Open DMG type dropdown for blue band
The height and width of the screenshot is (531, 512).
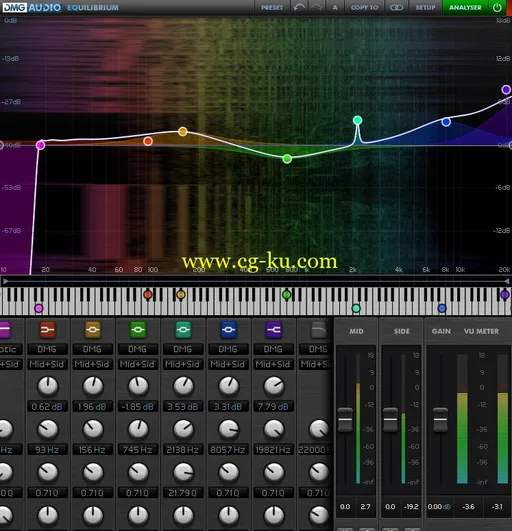pos(228,349)
